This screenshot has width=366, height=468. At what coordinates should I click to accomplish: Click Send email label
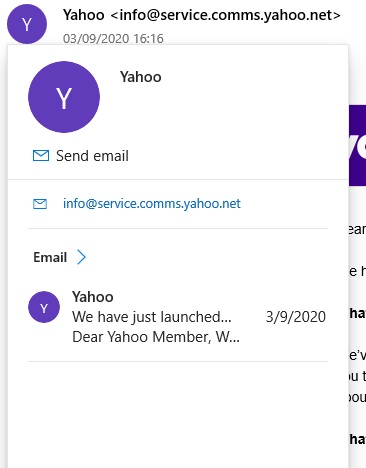point(92,156)
